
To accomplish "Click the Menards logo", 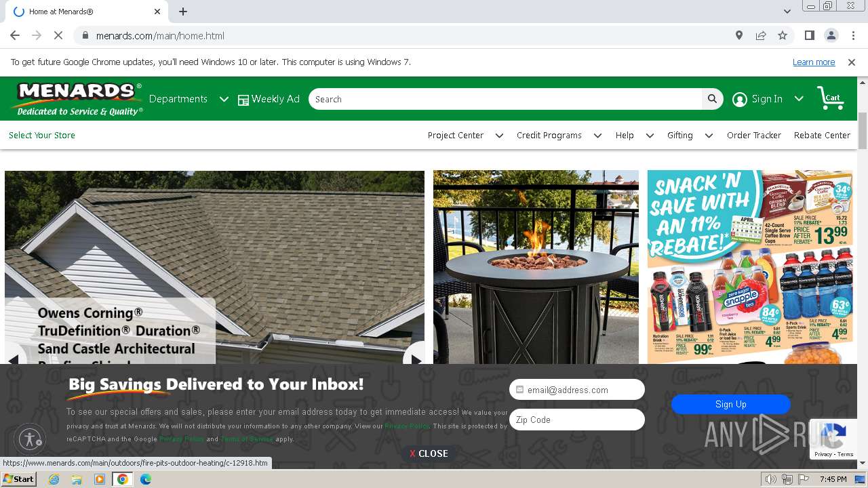I will (x=77, y=99).
